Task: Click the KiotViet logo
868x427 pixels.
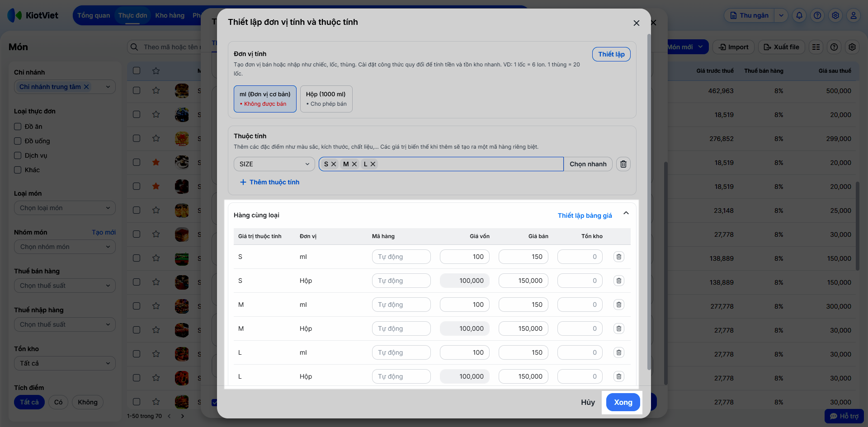Action: [x=33, y=15]
